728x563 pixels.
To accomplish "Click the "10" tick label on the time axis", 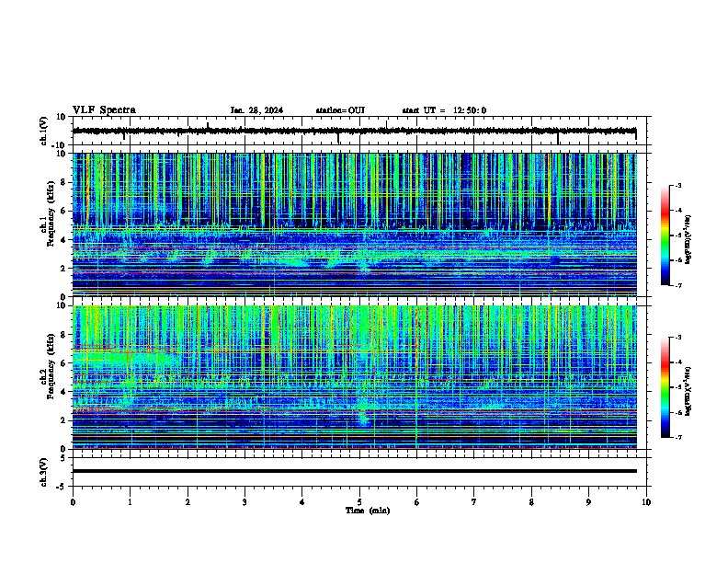I will click(x=646, y=502).
